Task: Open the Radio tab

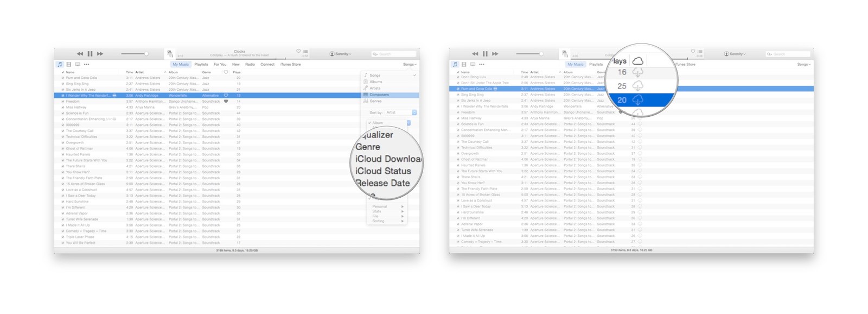Action: click(x=250, y=64)
